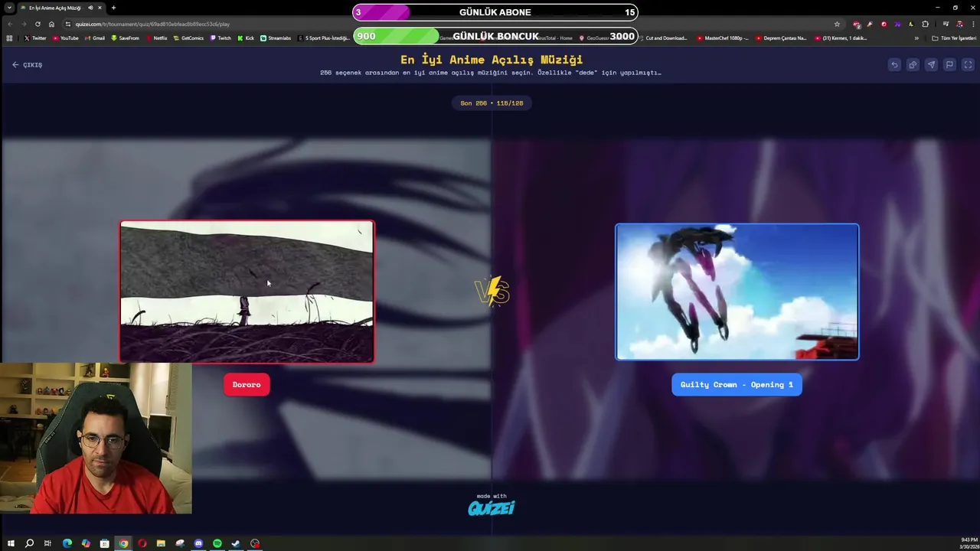
Task: Select the Guilty Crown video thumbnail
Action: click(x=737, y=292)
